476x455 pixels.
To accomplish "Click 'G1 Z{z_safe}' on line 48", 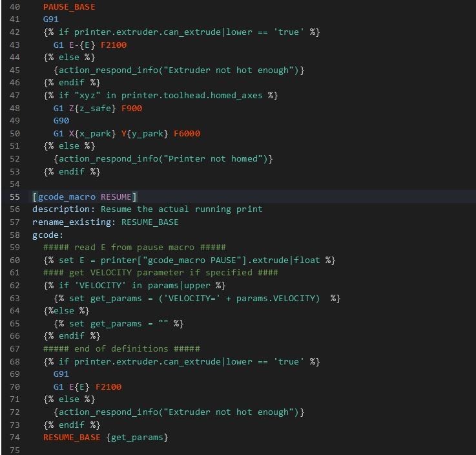I will tap(85, 109).
